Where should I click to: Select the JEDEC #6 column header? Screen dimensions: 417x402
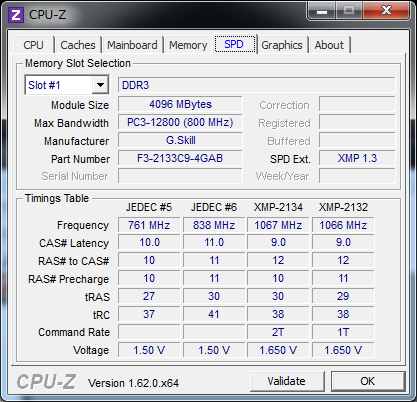pos(214,207)
